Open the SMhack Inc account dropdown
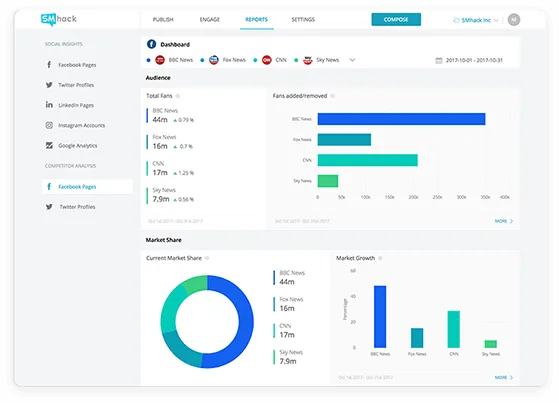 pos(476,20)
